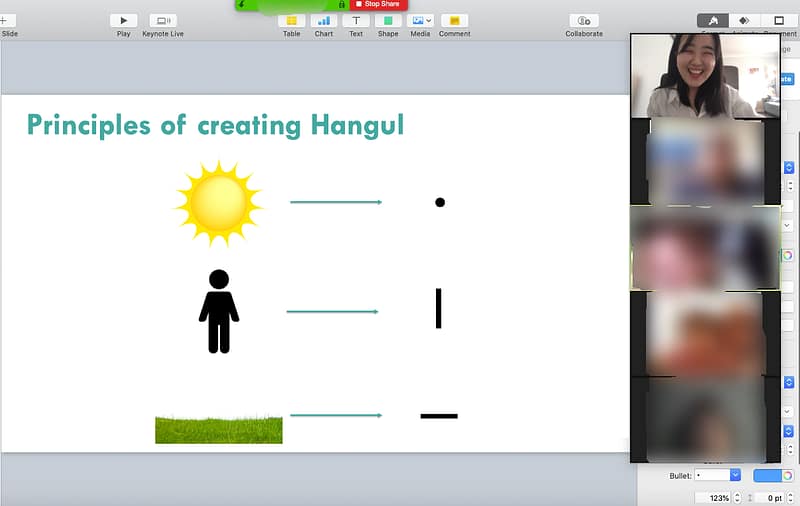Insert a Table from the toolbar
800x506 pixels.
click(291, 21)
